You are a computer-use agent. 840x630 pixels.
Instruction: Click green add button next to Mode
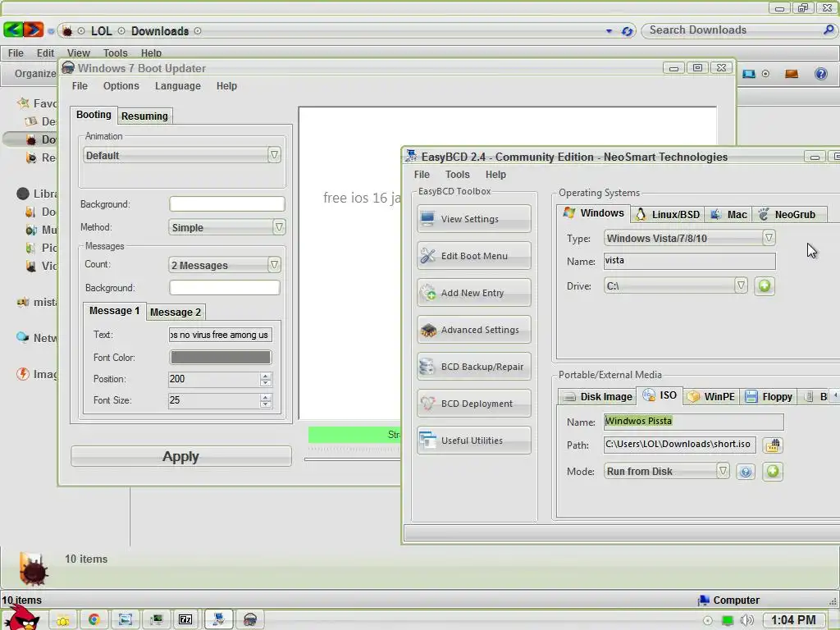[773, 471]
